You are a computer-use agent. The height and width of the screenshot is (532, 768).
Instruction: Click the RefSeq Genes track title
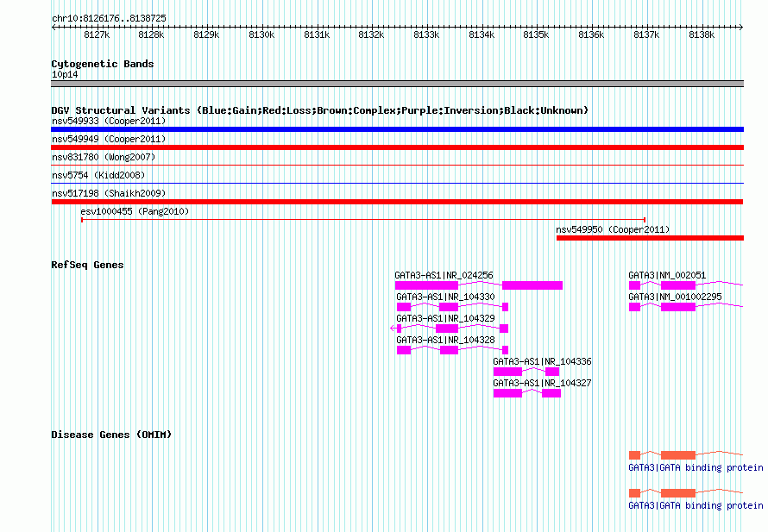[x=87, y=265]
